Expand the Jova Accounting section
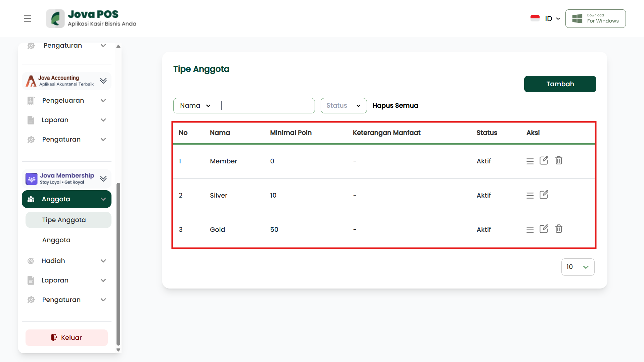The height and width of the screenshot is (362, 644). pos(103,81)
